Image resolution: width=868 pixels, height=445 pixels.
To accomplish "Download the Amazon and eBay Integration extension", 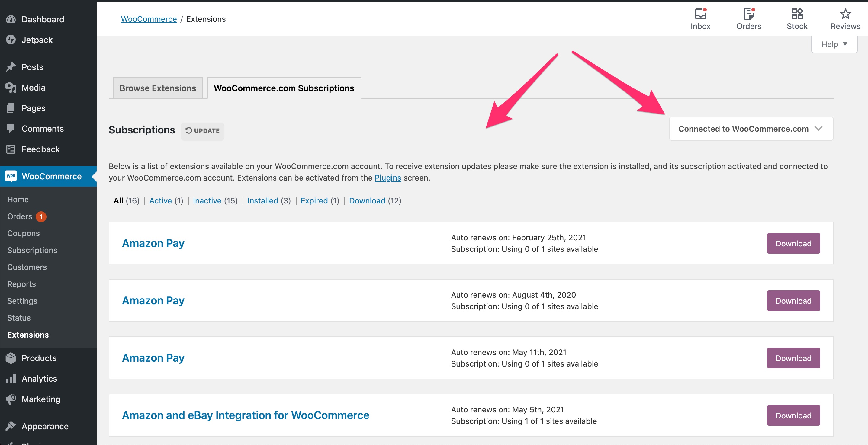I will pos(793,415).
